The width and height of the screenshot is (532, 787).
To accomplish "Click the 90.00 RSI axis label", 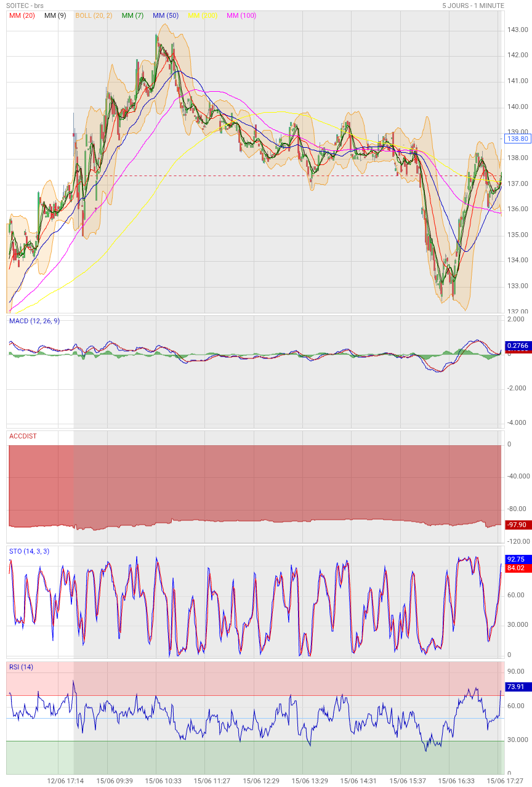I will point(516,671).
